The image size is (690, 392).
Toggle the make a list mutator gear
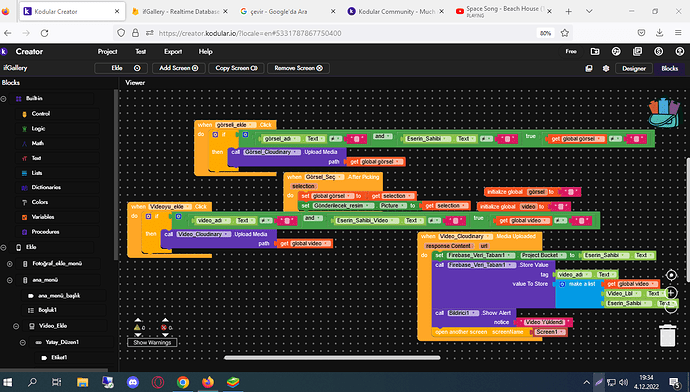(562, 284)
